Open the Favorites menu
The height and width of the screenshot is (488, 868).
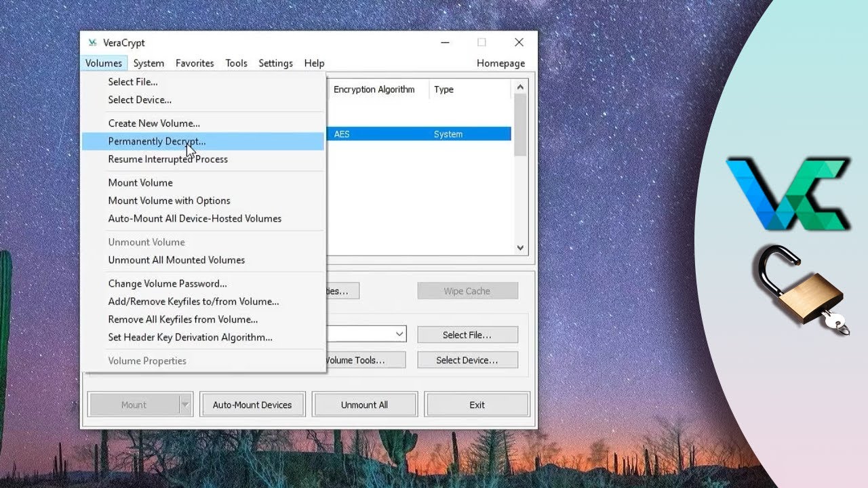coord(195,63)
